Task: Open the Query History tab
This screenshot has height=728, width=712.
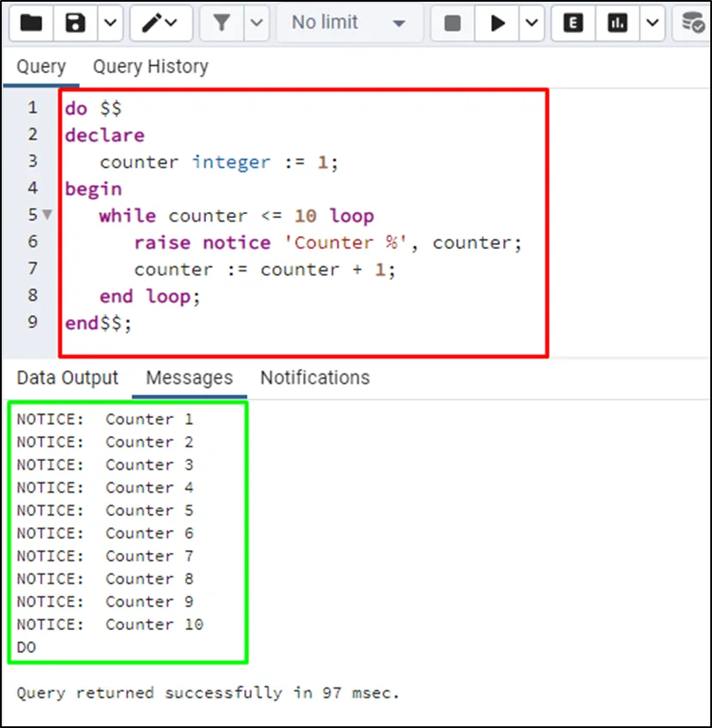Action: (x=150, y=67)
